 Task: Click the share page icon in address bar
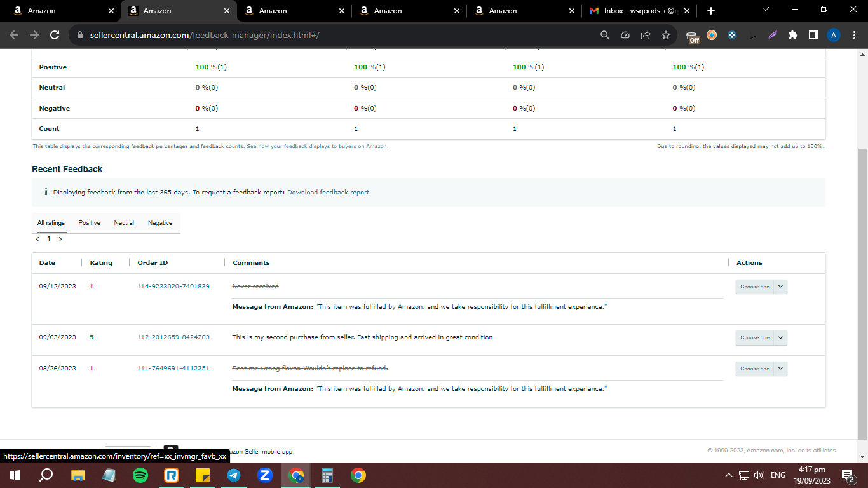click(x=645, y=35)
